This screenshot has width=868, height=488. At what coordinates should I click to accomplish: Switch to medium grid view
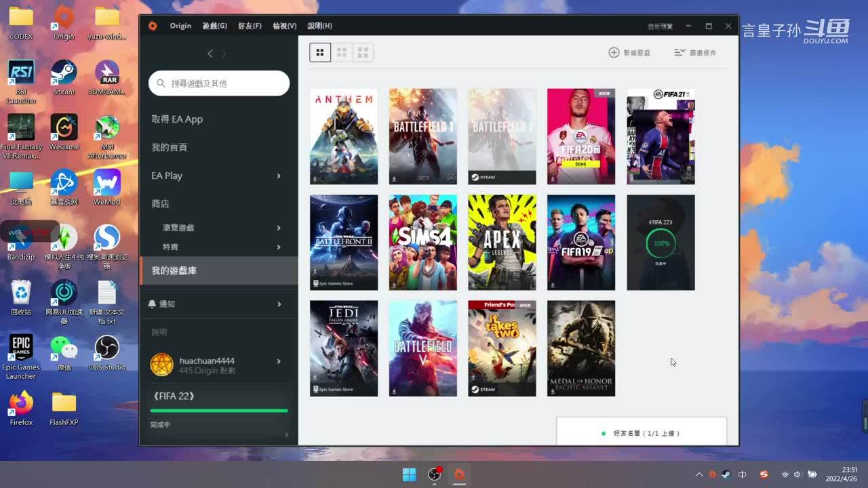pos(342,52)
